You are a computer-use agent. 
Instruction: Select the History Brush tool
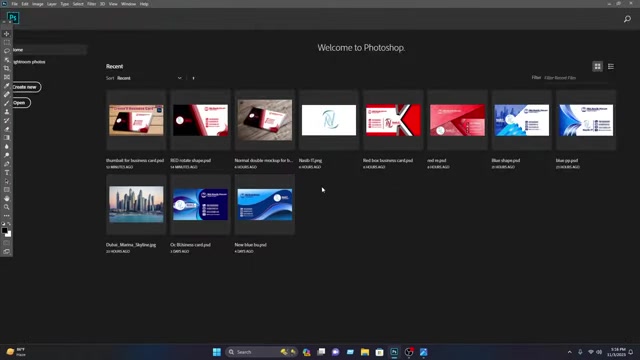7,120
